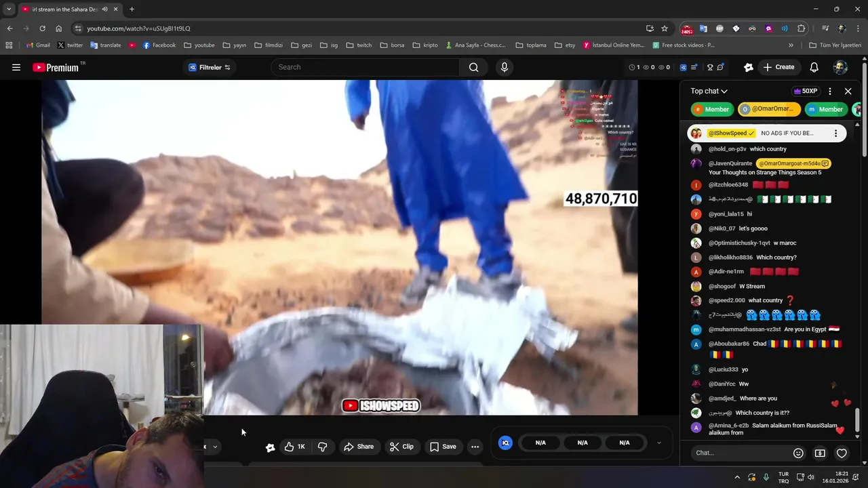
Task: Click the live chat scrollbar
Action: (857, 419)
